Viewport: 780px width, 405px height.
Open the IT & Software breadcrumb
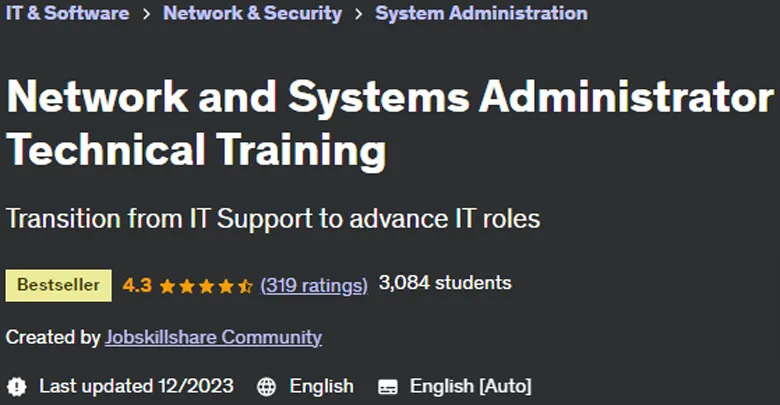[x=67, y=13]
